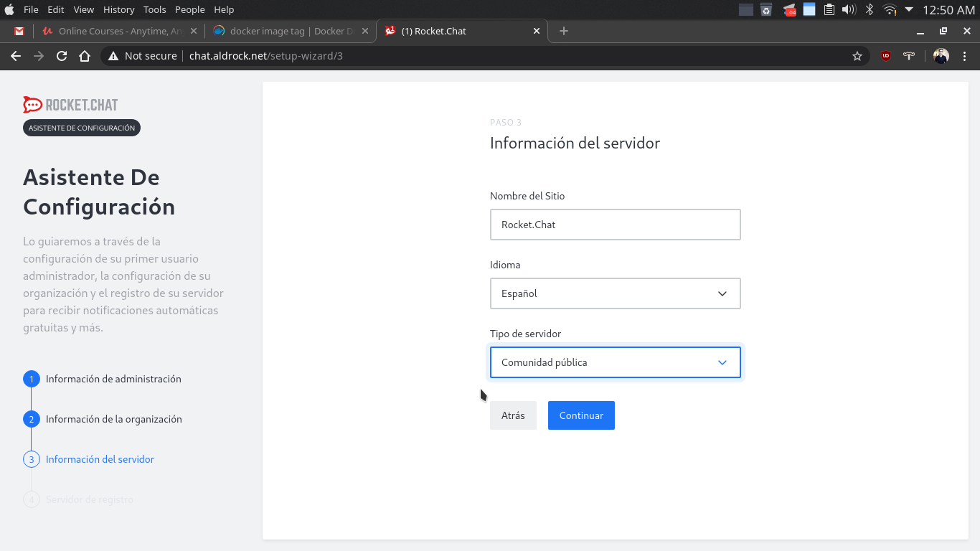Open the Idioma dropdown showing Español

[616, 293]
